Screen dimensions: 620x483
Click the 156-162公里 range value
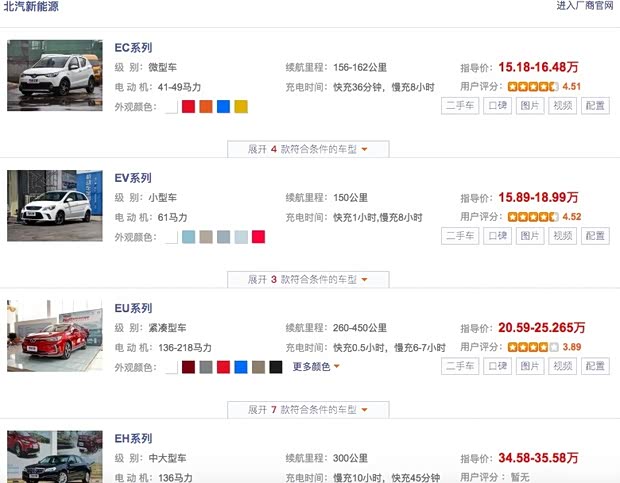(360, 68)
